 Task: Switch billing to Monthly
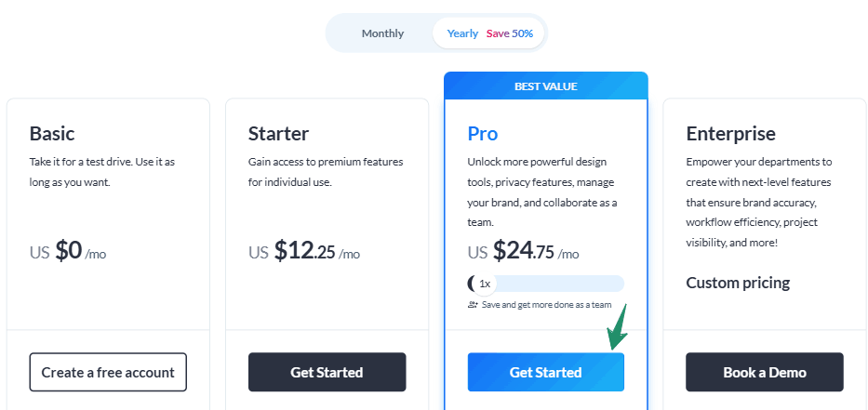[x=382, y=33]
